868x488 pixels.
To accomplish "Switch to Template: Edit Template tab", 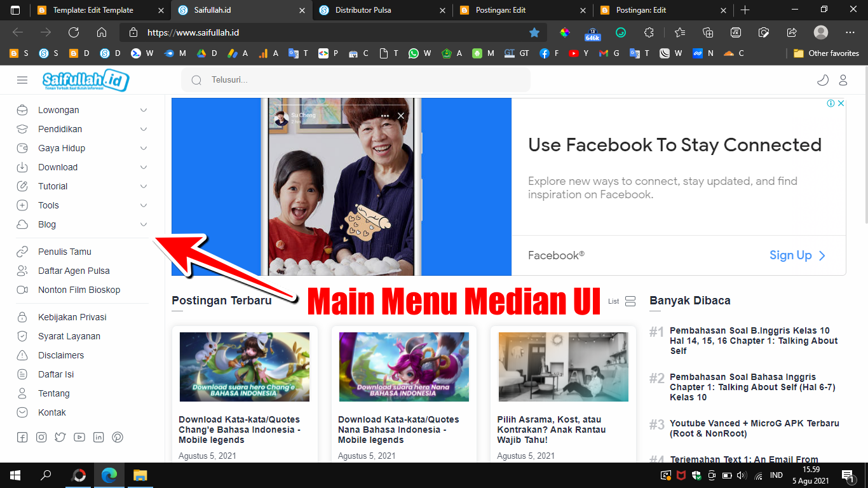I will [x=93, y=10].
